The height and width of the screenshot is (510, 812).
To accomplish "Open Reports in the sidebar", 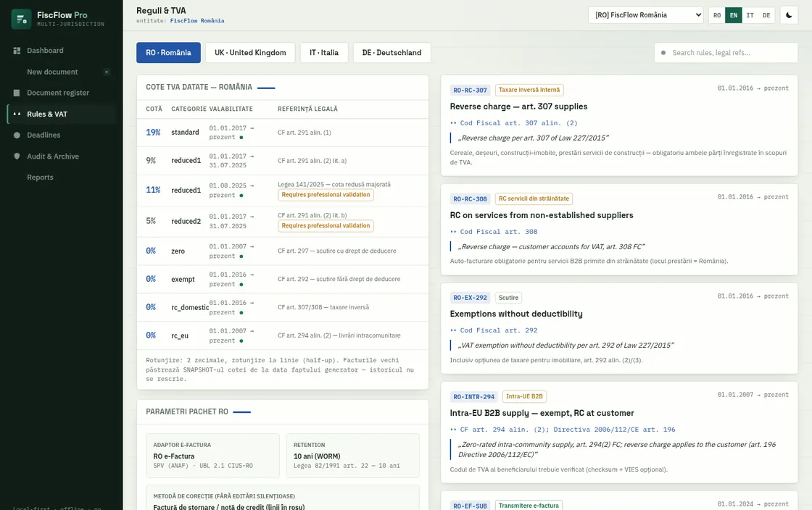I will point(40,177).
